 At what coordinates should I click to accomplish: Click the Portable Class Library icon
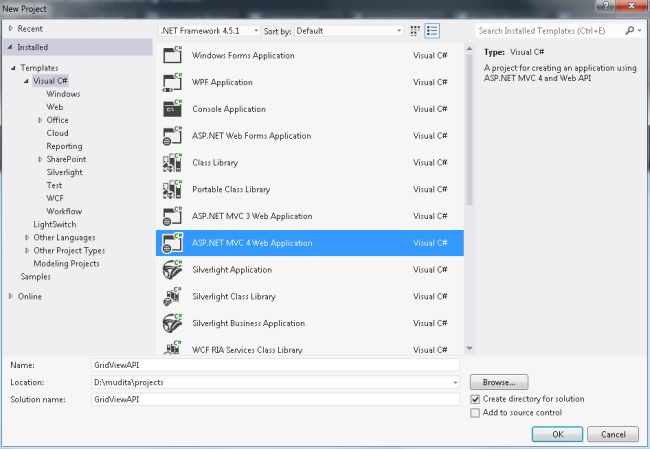(x=172, y=189)
